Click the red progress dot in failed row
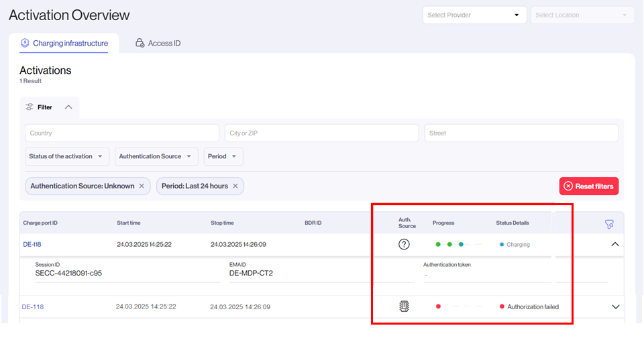Viewport: 644px width, 338px height. (438, 306)
